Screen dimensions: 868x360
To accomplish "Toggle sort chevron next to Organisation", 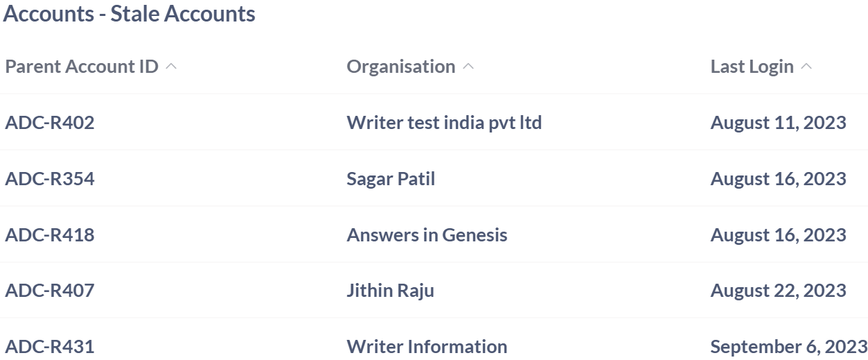I will [469, 67].
